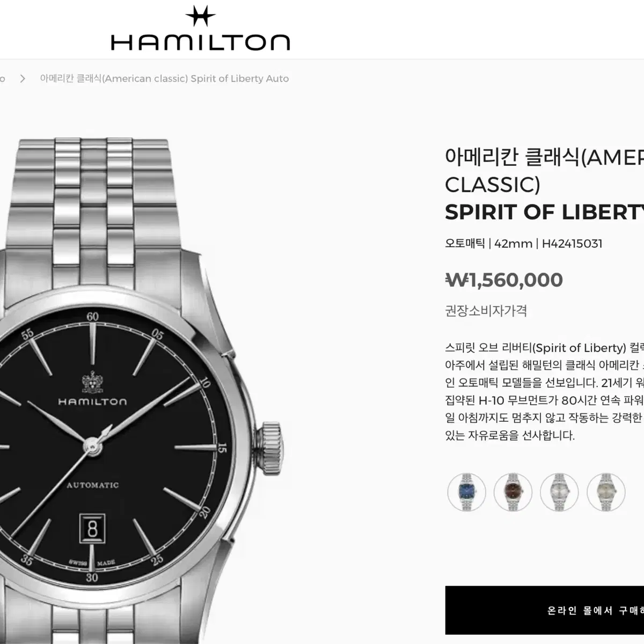Click the 권장소비자가격 label

tap(486, 311)
